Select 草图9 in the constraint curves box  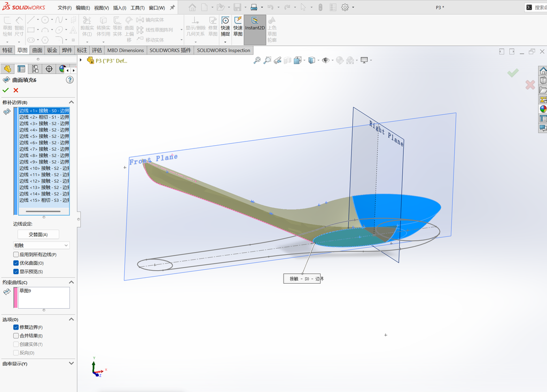pyautogui.click(x=25, y=291)
